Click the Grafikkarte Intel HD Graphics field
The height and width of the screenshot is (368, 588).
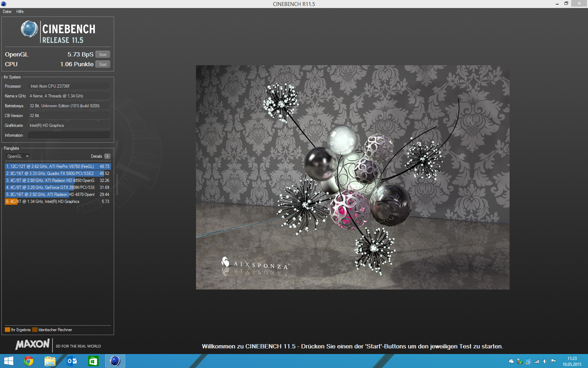pos(69,125)
